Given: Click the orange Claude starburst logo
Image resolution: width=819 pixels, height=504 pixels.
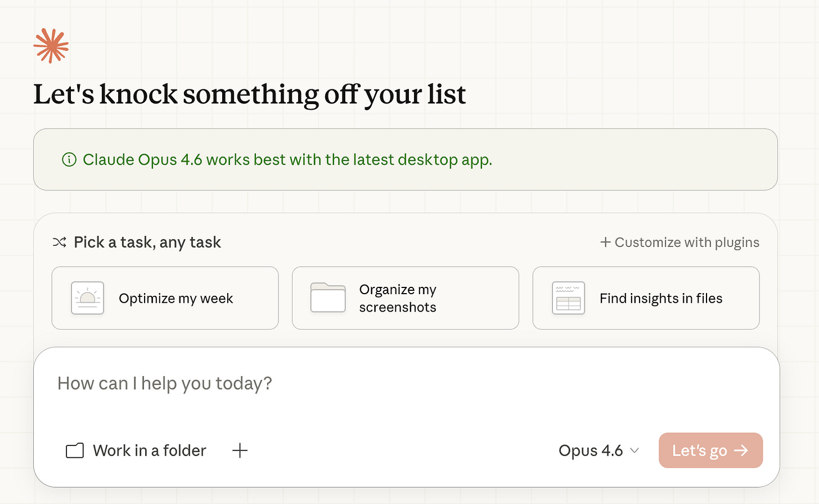Looking at the screenshot, I should coord(51,46).
